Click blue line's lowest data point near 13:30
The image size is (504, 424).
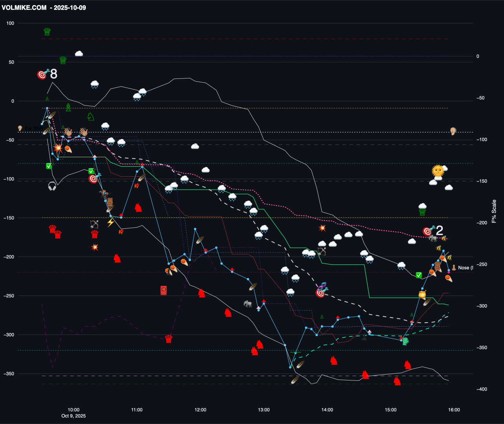290,367
